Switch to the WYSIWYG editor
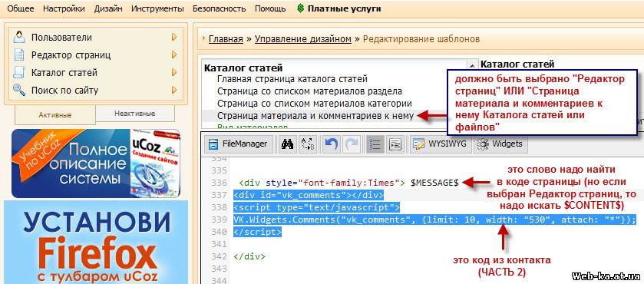644x284 pixels. (x=441, y=144)
